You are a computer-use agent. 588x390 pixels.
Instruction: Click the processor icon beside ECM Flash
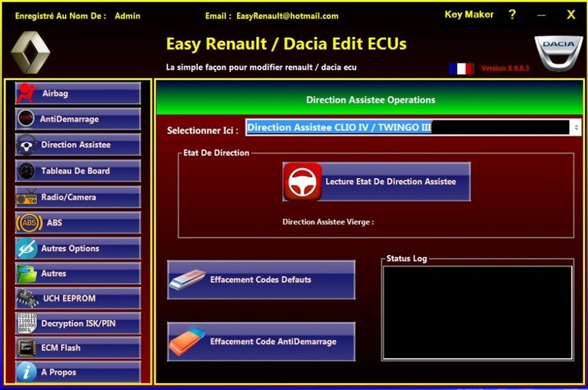(27, 348)
